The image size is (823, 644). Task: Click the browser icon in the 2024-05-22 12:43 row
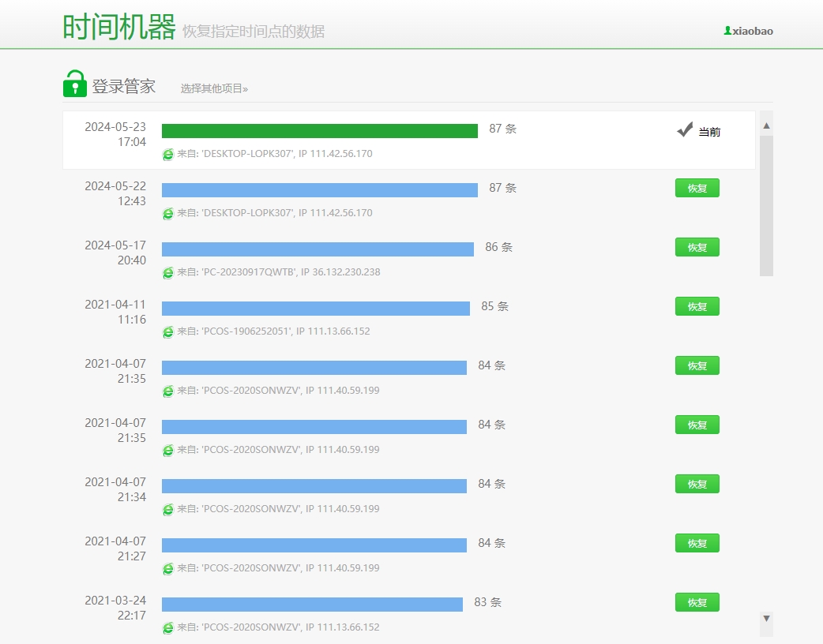point(168,213)
